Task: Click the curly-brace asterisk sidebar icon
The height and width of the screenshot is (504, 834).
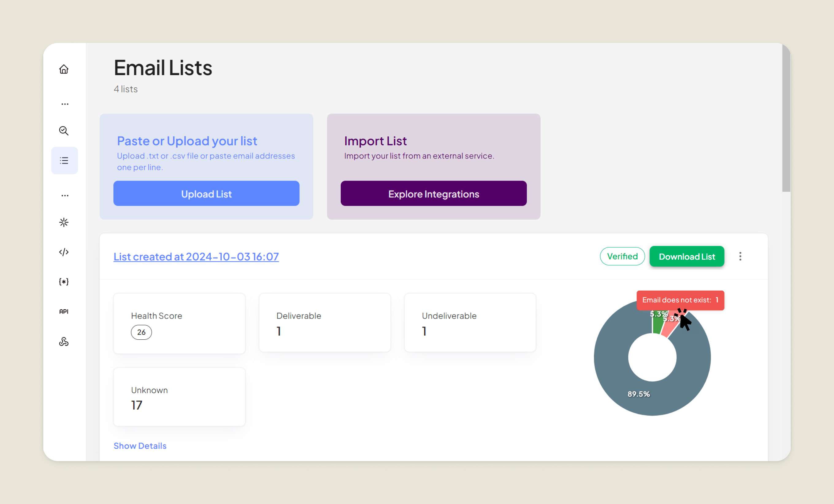Action: 64,282
